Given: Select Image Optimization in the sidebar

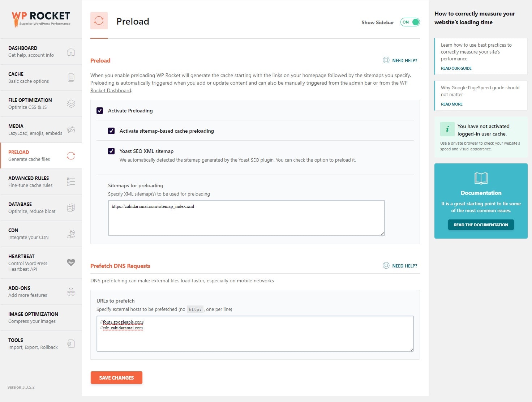Looking at the screenshot, I should click(x=33, y=317).
